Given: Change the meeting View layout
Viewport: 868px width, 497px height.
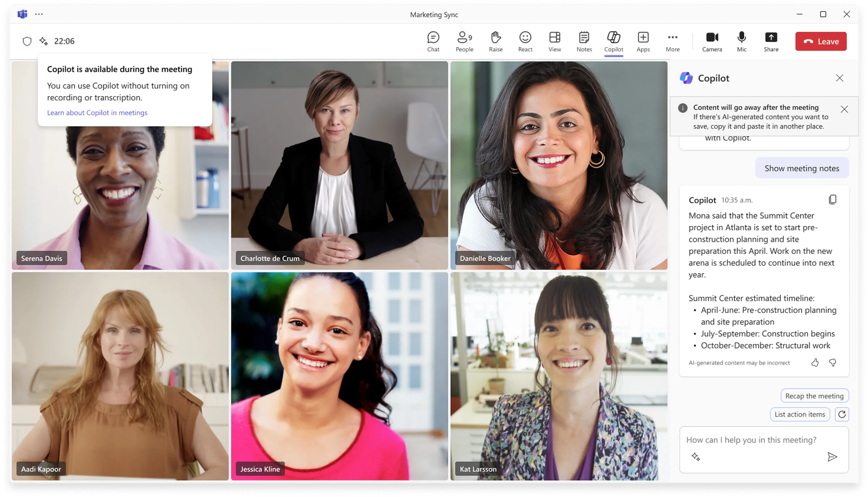Looking at the screenshot, I should [554, 42].
